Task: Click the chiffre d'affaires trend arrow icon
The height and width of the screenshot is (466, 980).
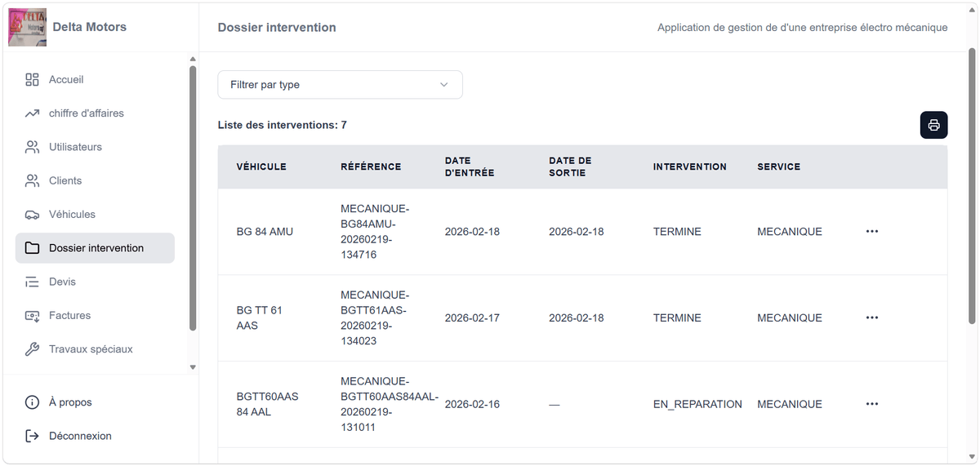Action: point(32,113)
